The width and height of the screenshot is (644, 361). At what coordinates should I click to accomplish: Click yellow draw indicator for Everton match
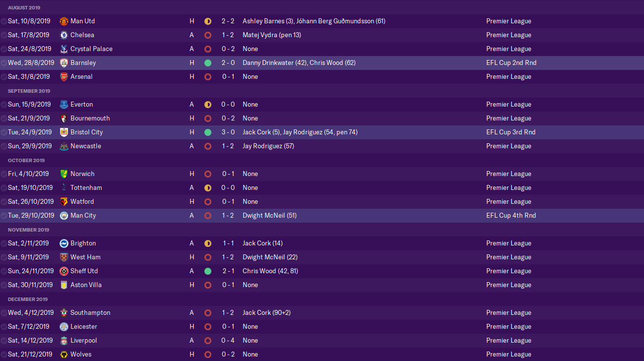(x=208, y=105)
